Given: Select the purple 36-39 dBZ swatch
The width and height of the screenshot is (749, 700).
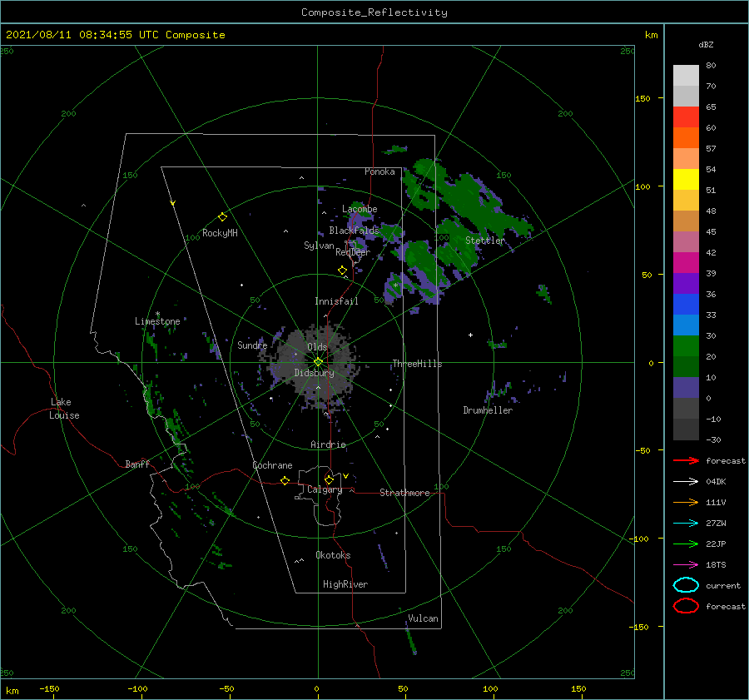Looking at the screenshot, I should 686,283.
